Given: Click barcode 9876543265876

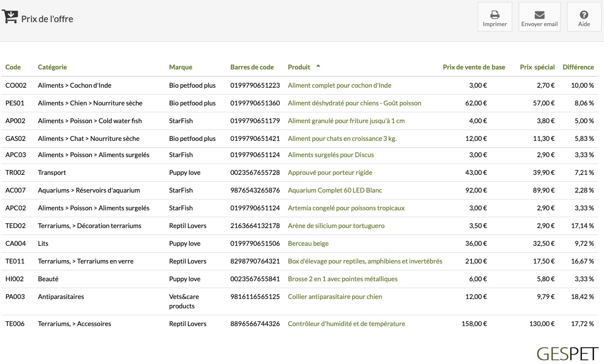Looking at the screenshot, I should 255,190.
